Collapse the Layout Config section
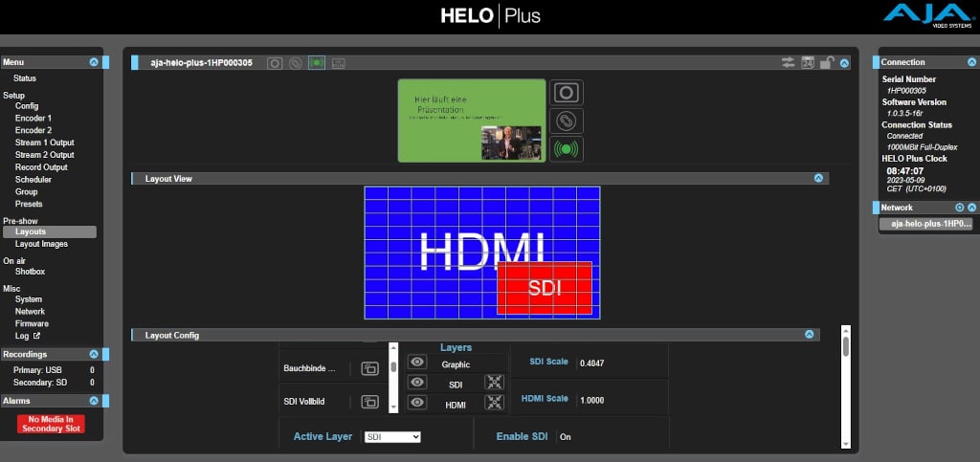Screen dimensions: 980x462 pyautogui.click(x=810, y=335)
